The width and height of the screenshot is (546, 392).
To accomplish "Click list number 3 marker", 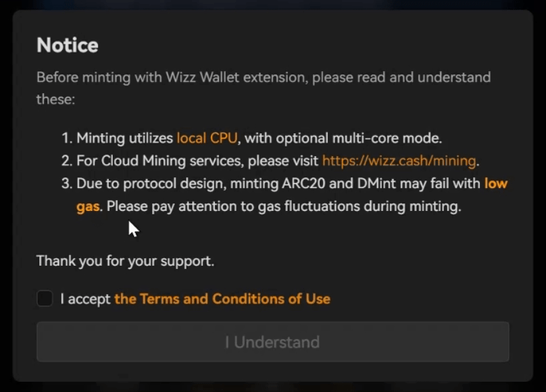I will tap(66, 183).
